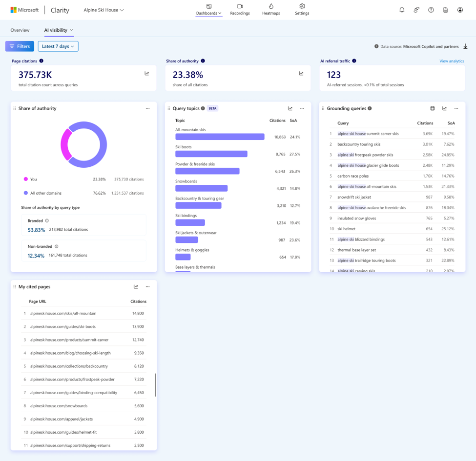This screenshot has height=461, width=476.
Task: Open trend chart in My cited pages widget
Action: (x=136, y=287)
